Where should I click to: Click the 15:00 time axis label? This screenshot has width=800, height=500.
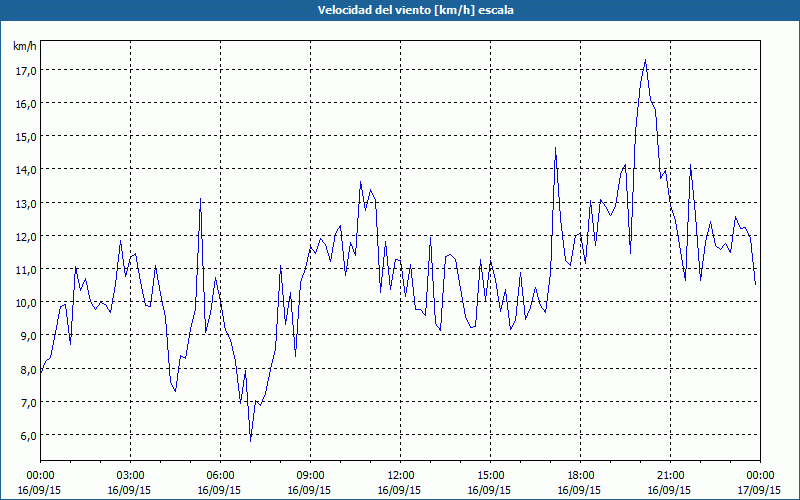pos(490,476)
